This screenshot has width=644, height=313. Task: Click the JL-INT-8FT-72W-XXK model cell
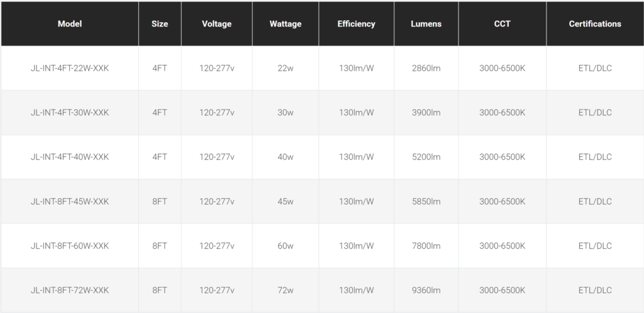pos(70,290)
